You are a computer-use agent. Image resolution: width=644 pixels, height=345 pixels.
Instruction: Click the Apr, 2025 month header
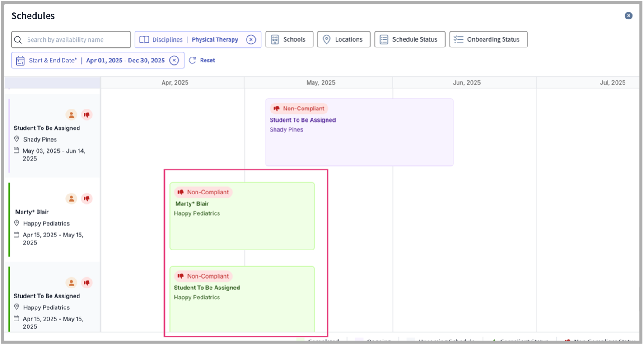[174, 82]
